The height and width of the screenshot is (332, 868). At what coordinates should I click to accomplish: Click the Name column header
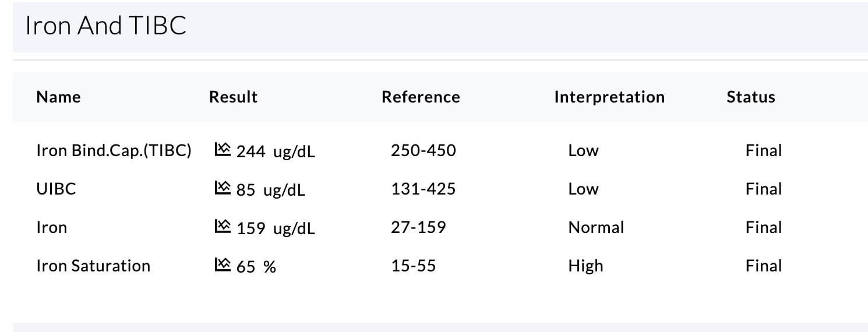coord(58,97)
